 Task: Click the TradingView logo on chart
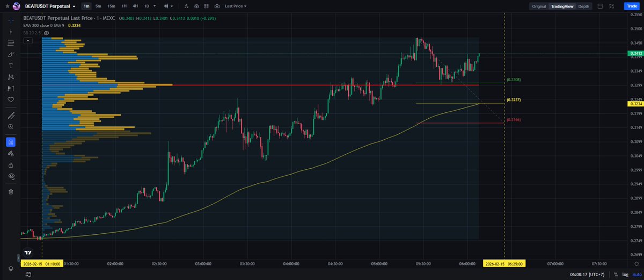point(28,252)
